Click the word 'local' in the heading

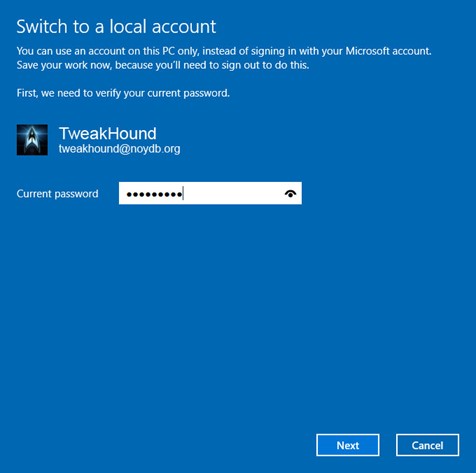click(128, 27)
